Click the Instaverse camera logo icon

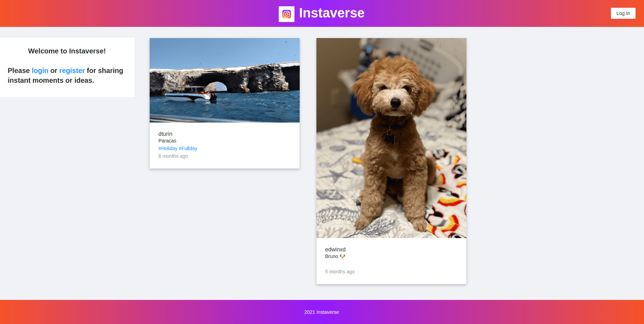pos(286,14)
